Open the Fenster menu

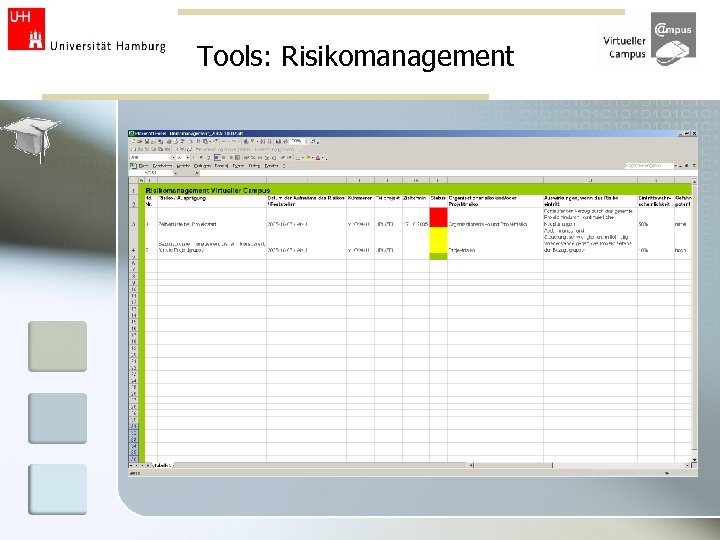(x=271, y=166)
